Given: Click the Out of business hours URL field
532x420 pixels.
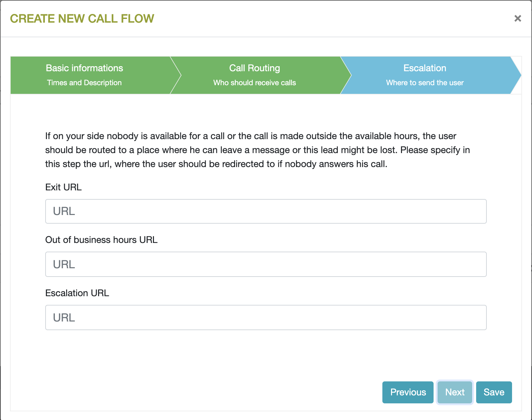Looking at the screenshot, I should point(266,264).
